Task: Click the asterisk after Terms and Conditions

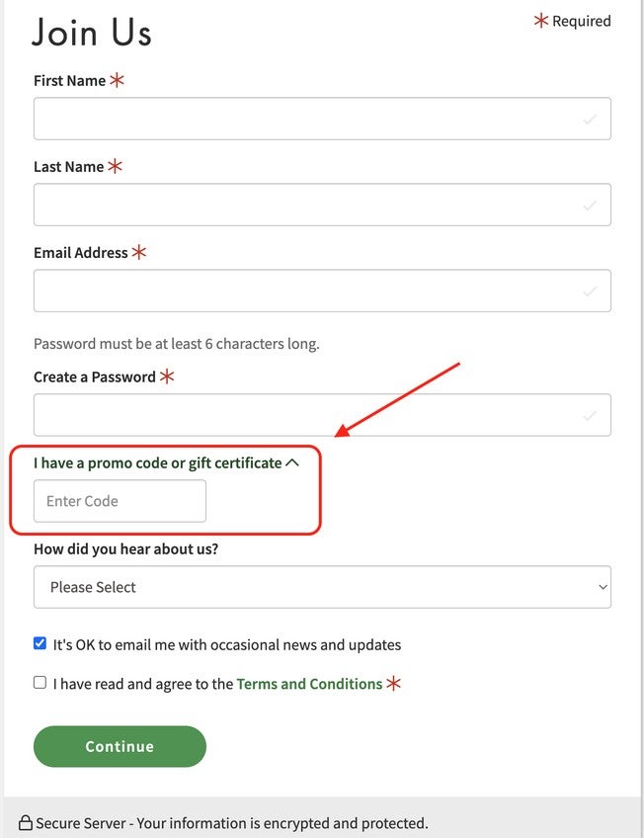Action: 394,683
